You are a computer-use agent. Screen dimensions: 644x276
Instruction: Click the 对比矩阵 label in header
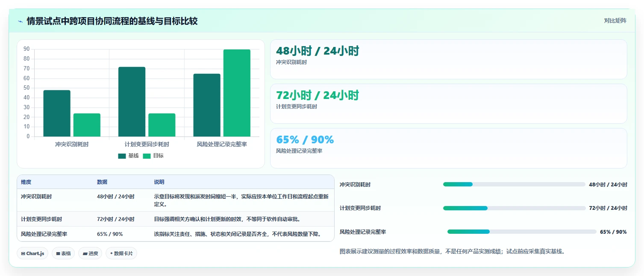pyautogui.click(x=615, y=20)
